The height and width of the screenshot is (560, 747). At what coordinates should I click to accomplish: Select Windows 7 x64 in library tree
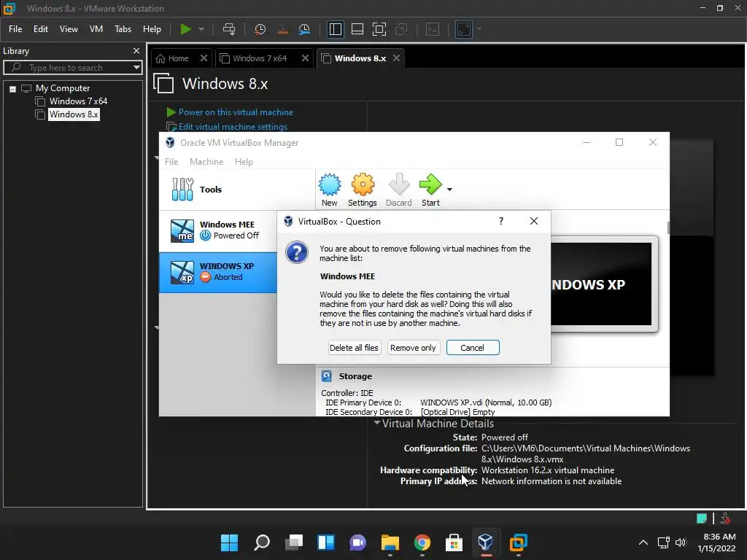[78, 101]
